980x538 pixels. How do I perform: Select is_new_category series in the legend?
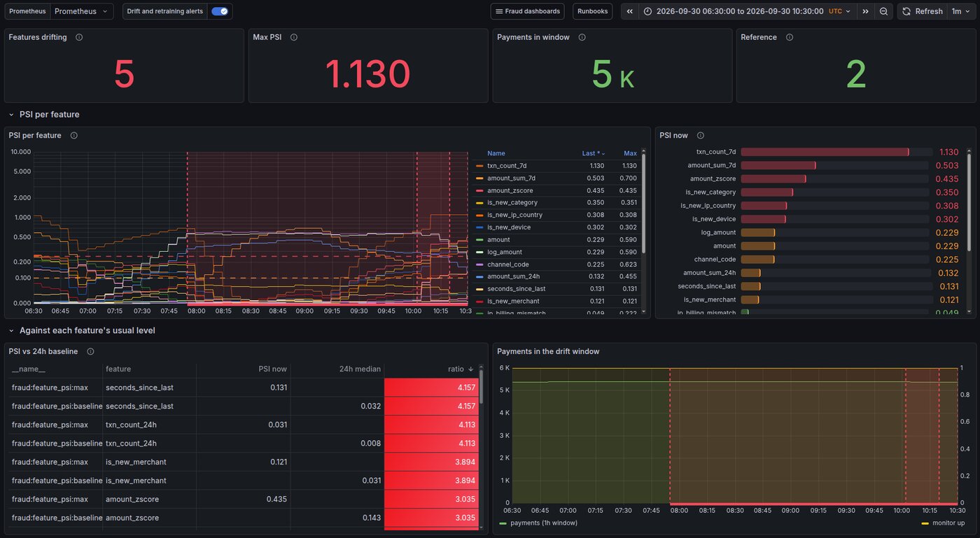pyautogui.click(x=512, y=203)
